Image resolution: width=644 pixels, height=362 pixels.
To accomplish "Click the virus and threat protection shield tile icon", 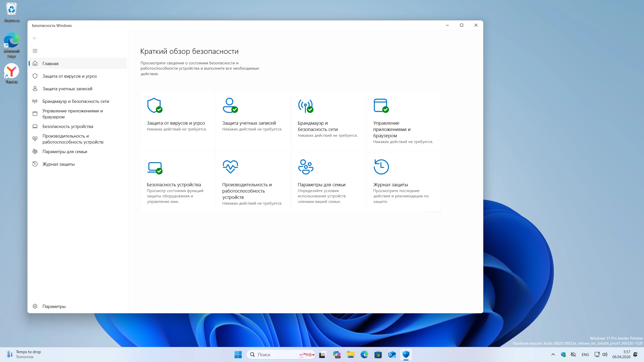I will [x=154, y=105].
